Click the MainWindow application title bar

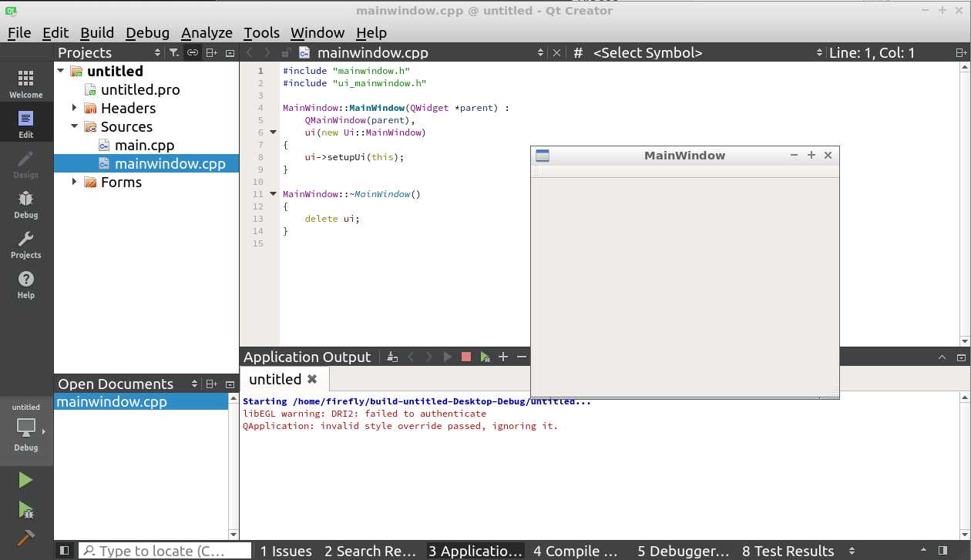[685, 155]
